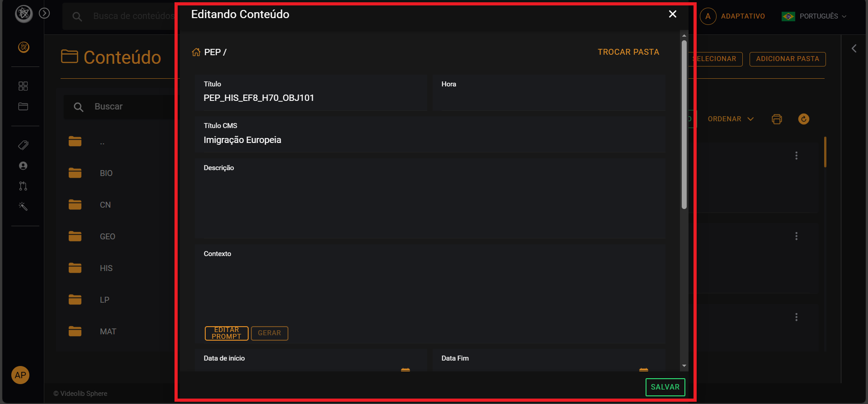Edit the Título field PEP_HIS_EF8_H70_OBJ101
Viewport: 868px width, 404px height.
(311, 93)
